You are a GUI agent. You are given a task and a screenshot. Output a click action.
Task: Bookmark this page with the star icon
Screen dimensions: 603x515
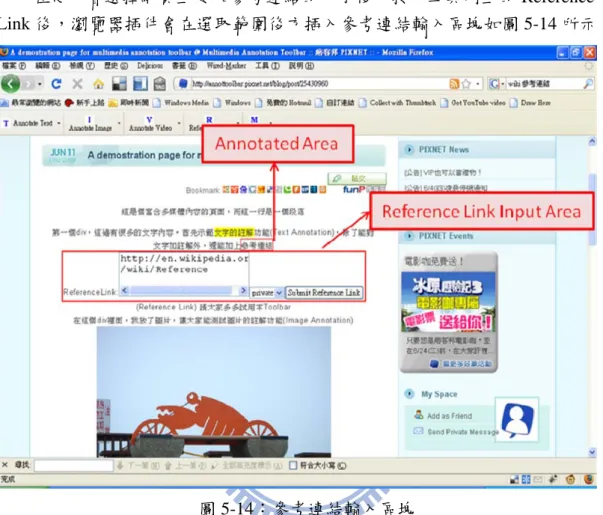click(x=466, y=83)
